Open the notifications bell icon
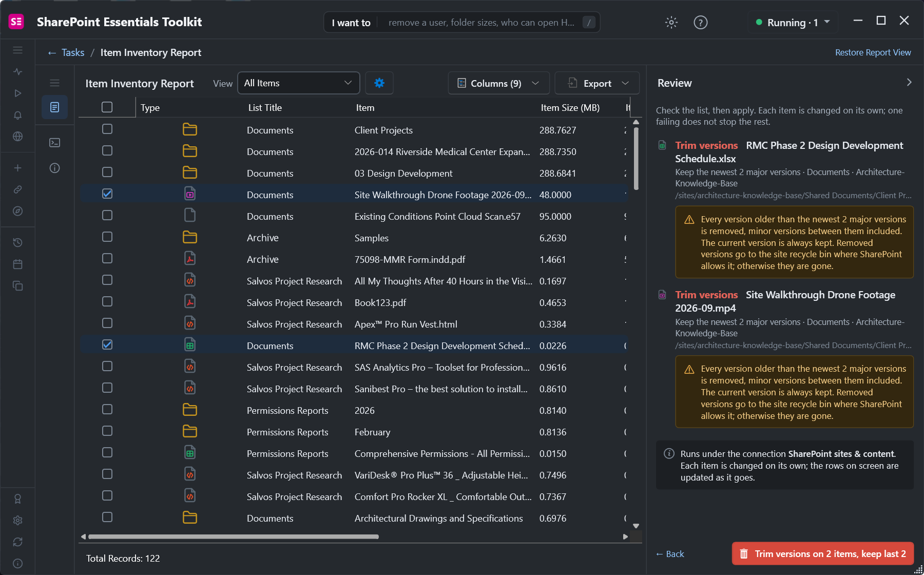The width and height of the screenshot is (924, 575). click(x=17, y=115)
